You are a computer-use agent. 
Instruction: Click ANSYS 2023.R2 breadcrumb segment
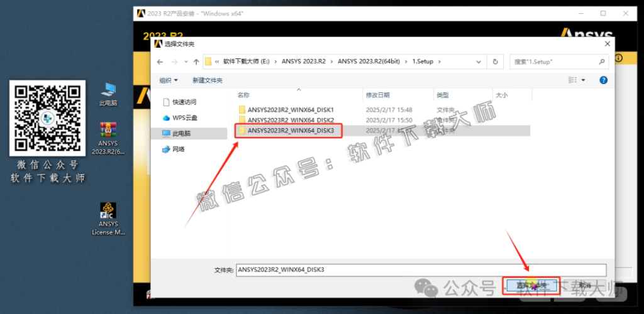click(x=304, y=62)
